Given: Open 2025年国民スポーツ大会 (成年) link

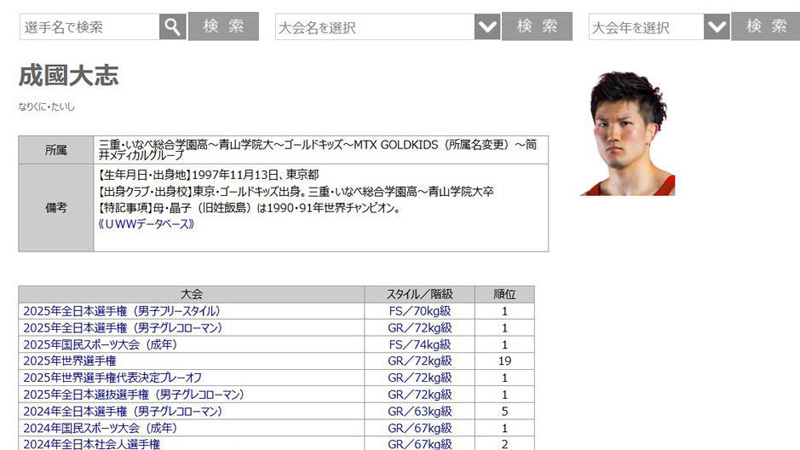Looking at the screenshot, I should click(99, 343).
